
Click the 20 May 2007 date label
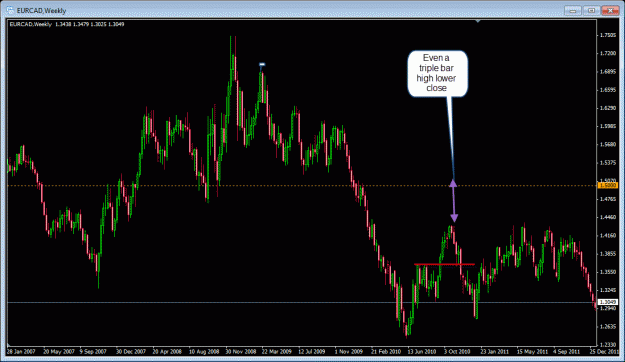(x=59, y=352)
